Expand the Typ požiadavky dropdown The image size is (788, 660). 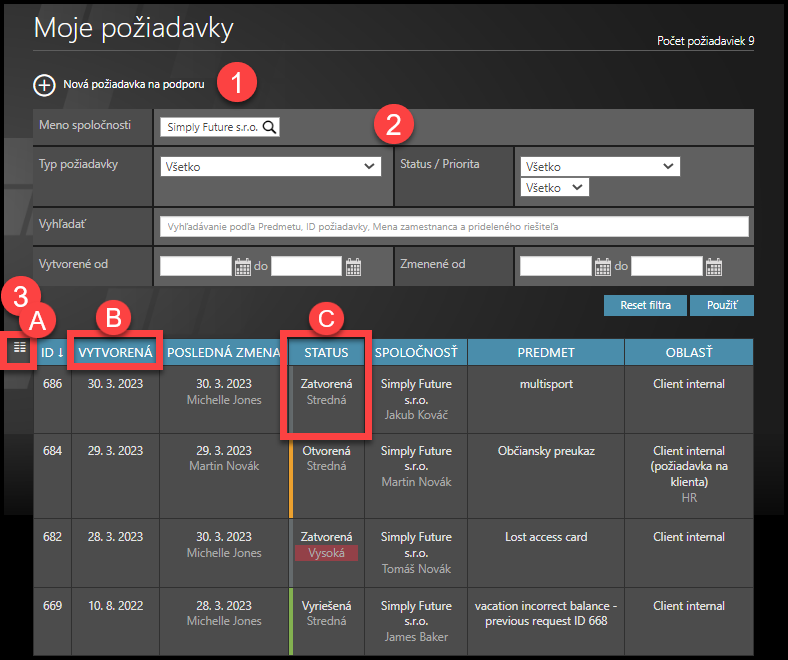[x=270, y=166]
